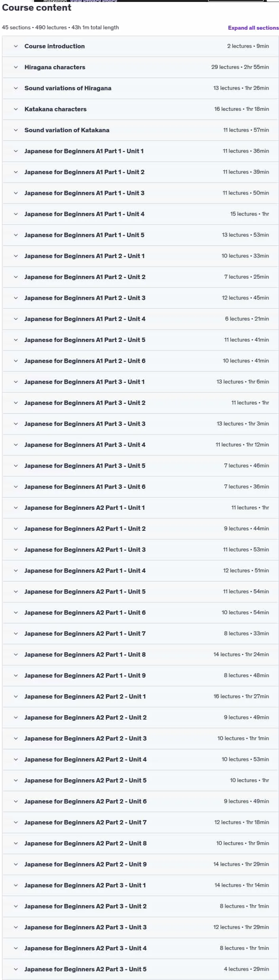The height and width of the screenshot is (980, 279).
Task: Click chevron beside Sound variations of Hiragana
Action: pos(16,88)
